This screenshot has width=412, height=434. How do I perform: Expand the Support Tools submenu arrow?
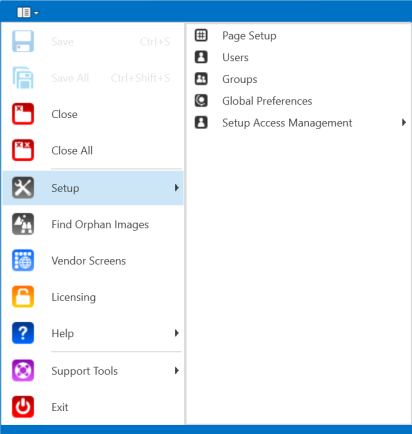pos(177,370)
